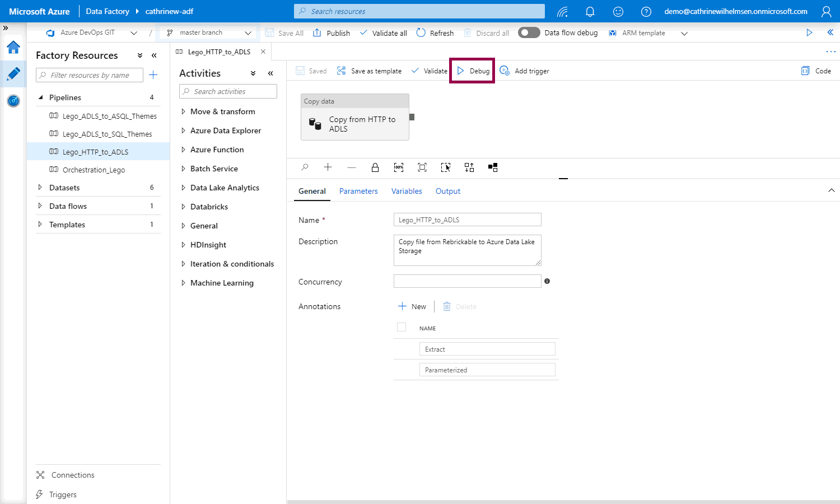
Task: Click the canvas search magnifier icon
Action: coord(305,167)
